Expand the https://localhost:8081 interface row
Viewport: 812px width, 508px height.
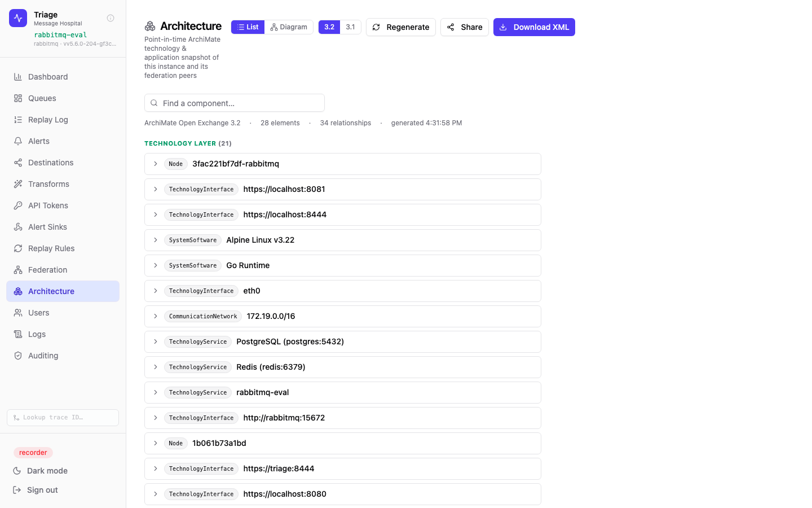coord(343,189)
